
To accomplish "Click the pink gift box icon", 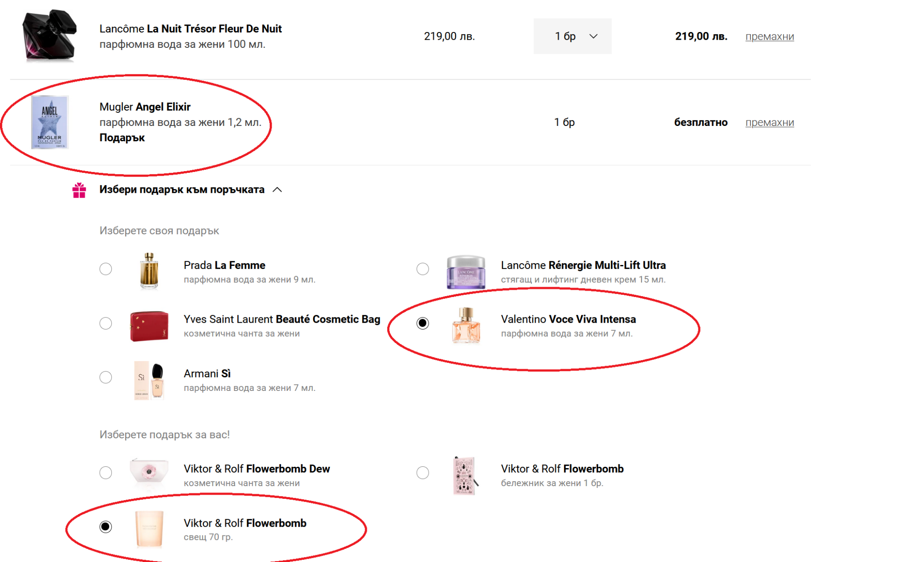I will (x=79, y=190).
